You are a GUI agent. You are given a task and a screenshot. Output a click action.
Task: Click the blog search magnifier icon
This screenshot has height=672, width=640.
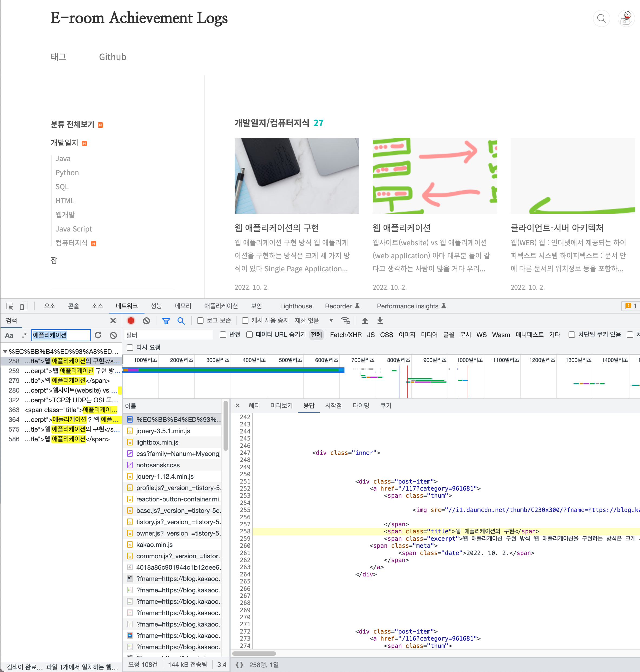[x=601, y=18]
